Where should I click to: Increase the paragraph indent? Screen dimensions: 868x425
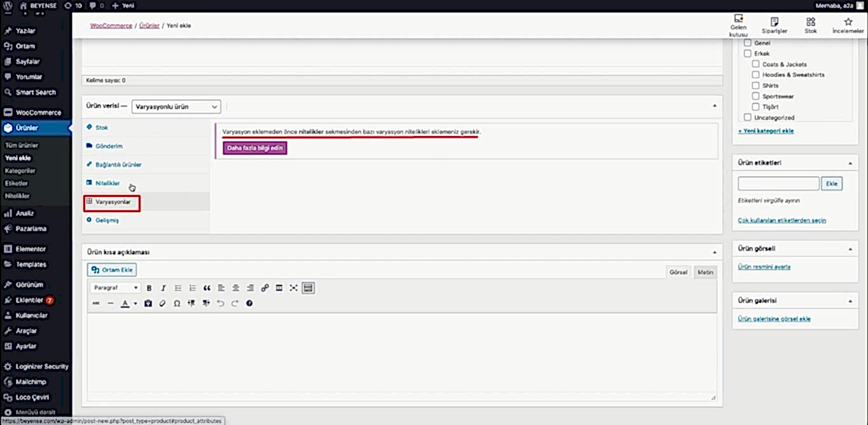click(x=206, y=304)
